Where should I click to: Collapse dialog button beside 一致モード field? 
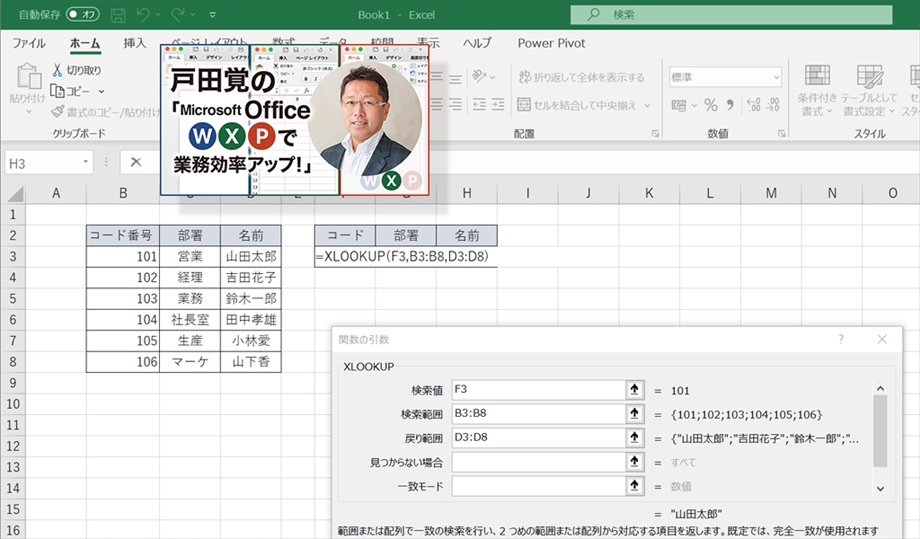tap(634, 486)
